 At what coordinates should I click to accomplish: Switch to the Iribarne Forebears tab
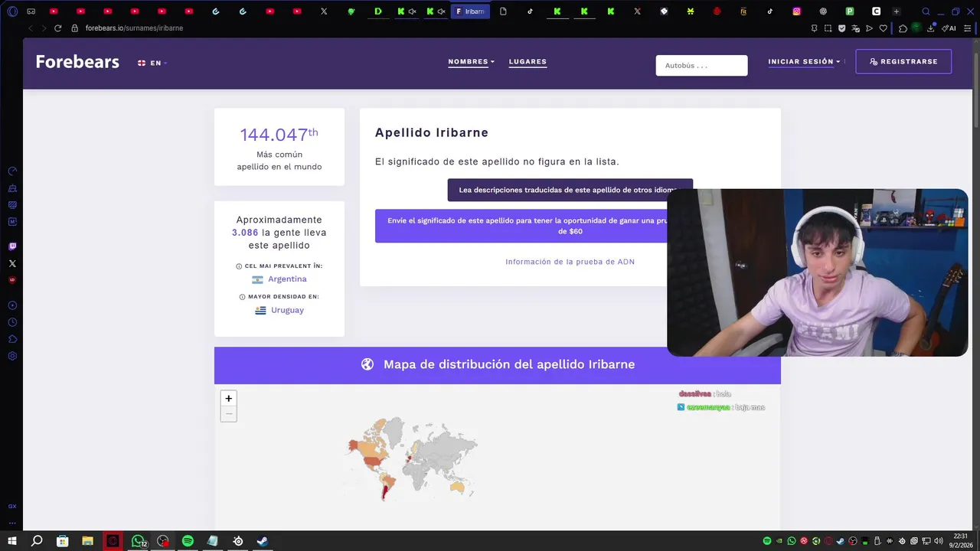click(470, 11)
